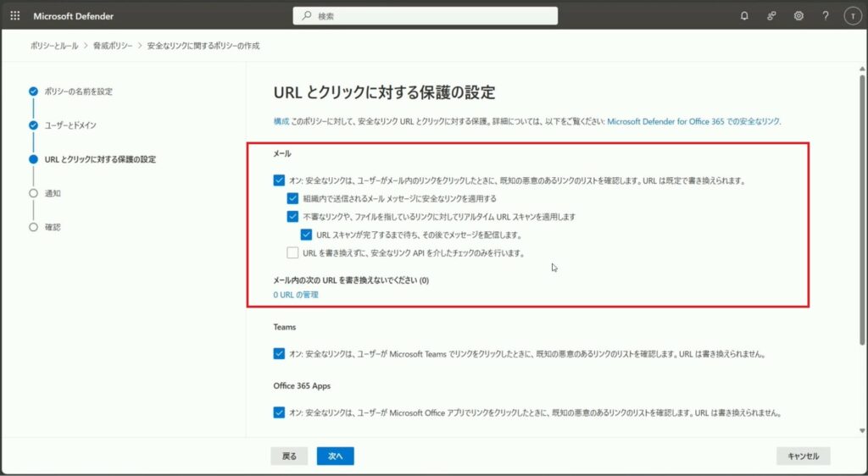Toggle リアルタイム URL スキャン checkbox
This screenshot has height=476, width=868.
[x=292, y=217]
